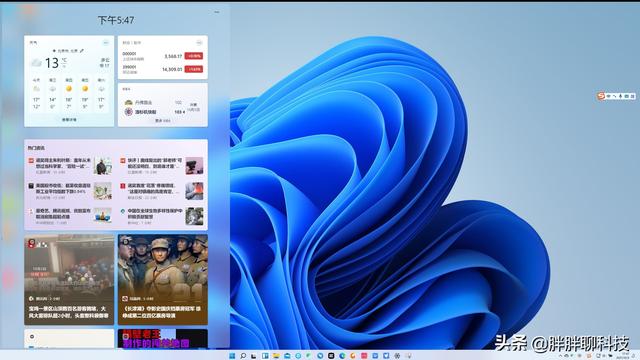
Task: Open Task View from taskbar
Action: point(253,356)
